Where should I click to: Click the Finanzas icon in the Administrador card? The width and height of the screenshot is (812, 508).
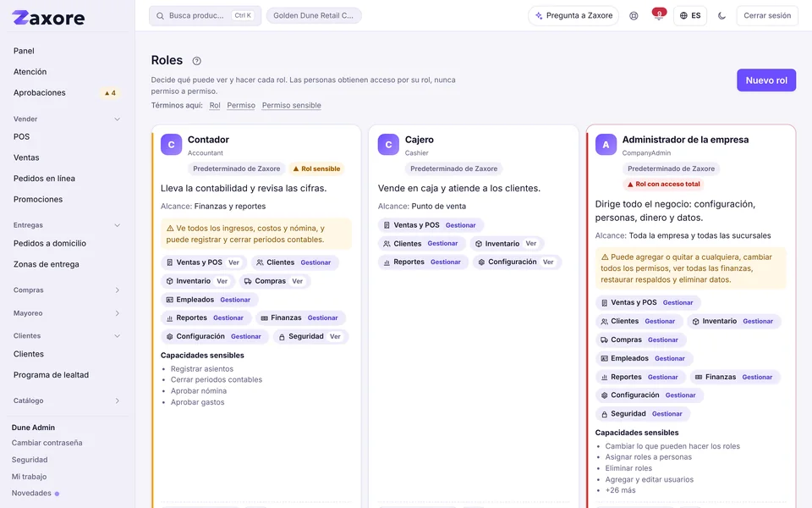point(699,378)
